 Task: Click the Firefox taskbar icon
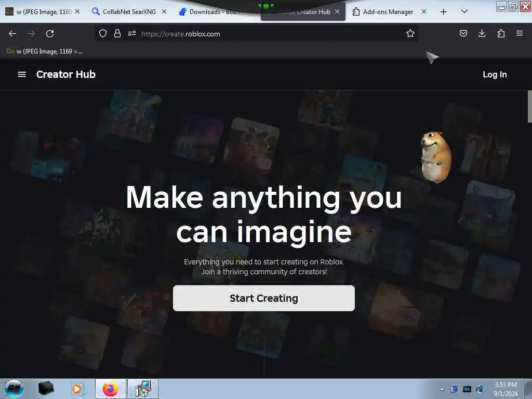tap(111, 389)
